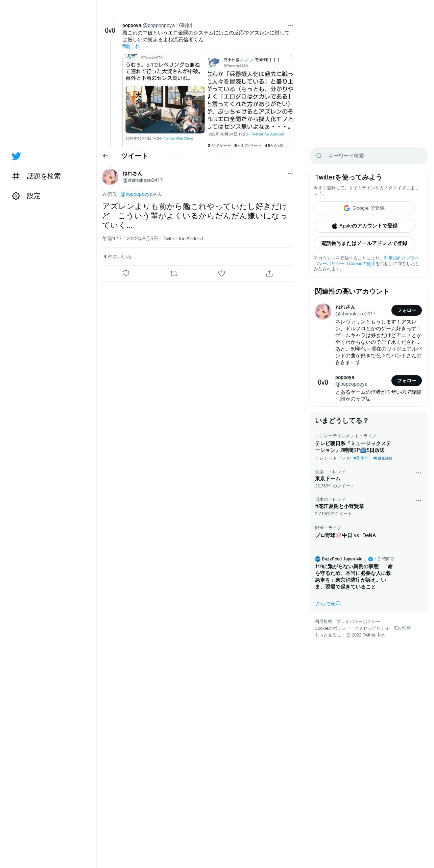Click the share icon under the tweet
434x868 pixels.
pyautogui.click(x=269, y=273)
